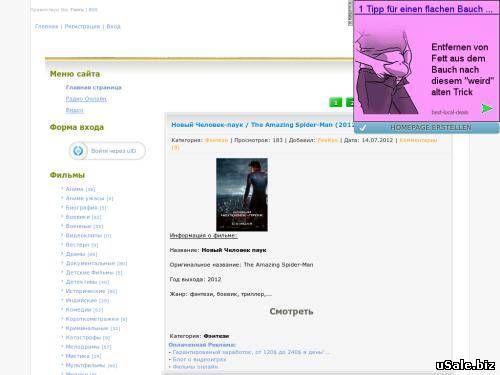Go to Главная link in header

(x=46, y=26)
